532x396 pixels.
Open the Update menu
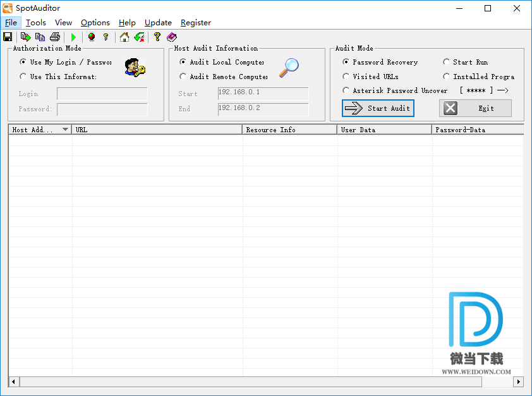point(158,22)
